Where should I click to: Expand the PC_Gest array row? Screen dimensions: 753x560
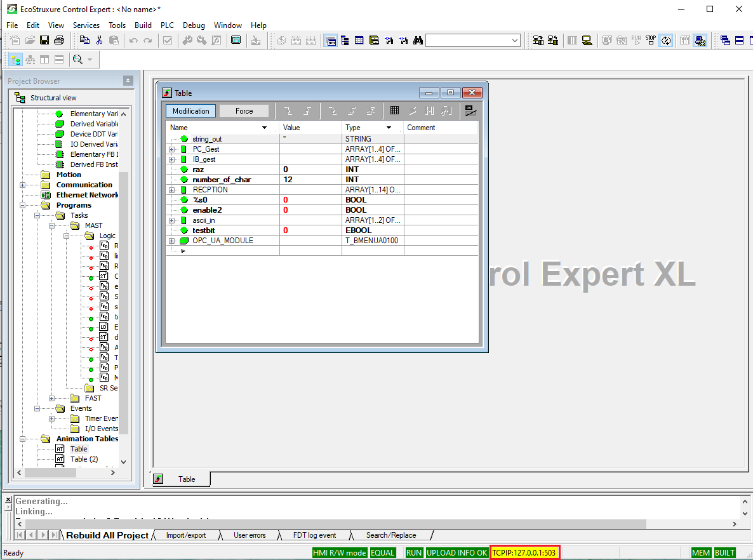tap(171, 149)
